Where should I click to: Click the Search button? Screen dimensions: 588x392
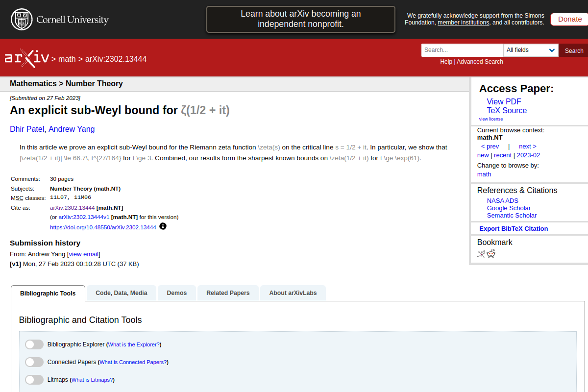(574, 50)
